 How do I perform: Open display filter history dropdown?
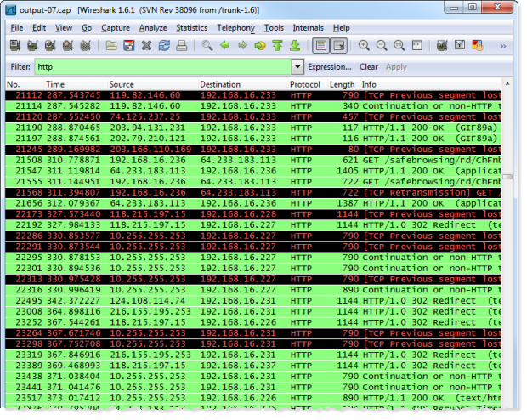[x=297, y=67]
